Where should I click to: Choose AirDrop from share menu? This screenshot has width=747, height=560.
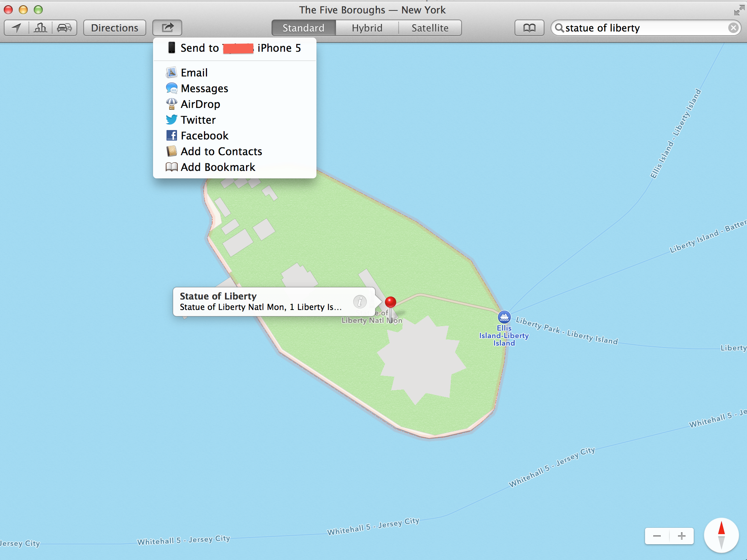pyautogui.click(x=235, y=104)
